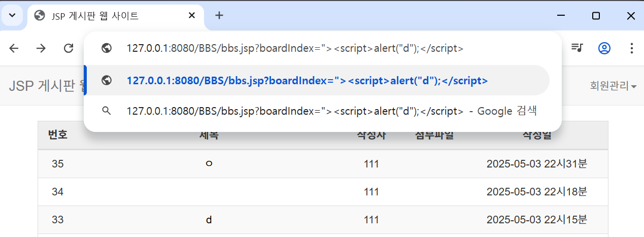The height and width of the screenshot is (237, 644).
Task: Open the tab search dropdown arrow
Action: 12,15
